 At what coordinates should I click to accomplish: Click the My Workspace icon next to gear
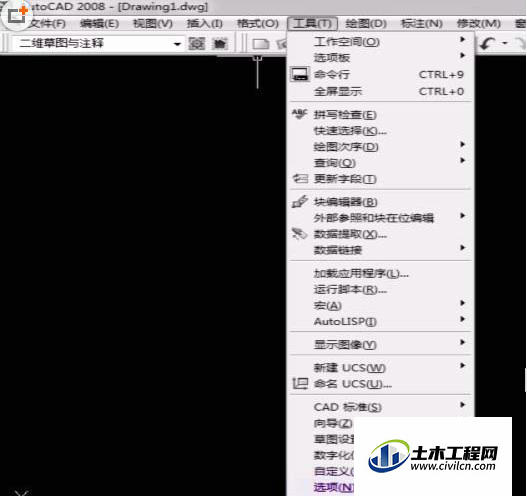pos(220,44)
